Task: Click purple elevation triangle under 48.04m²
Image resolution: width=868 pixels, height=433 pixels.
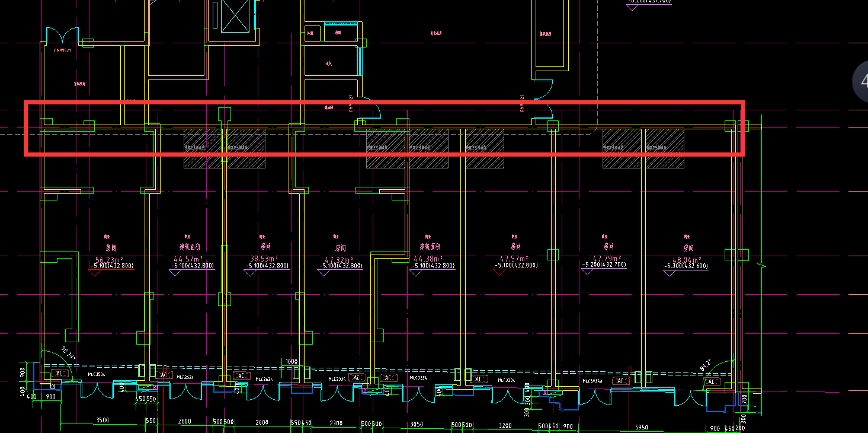Action: tap(670, 273)
